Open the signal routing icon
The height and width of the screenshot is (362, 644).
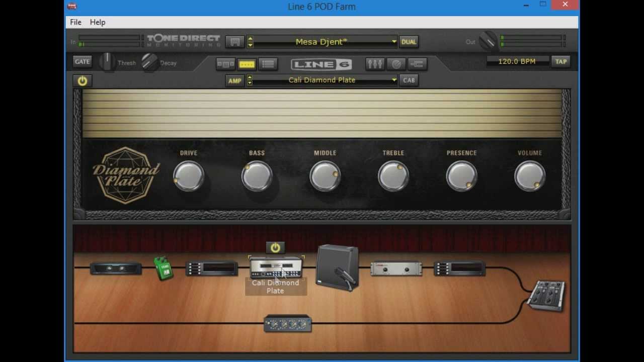(417, 64)
